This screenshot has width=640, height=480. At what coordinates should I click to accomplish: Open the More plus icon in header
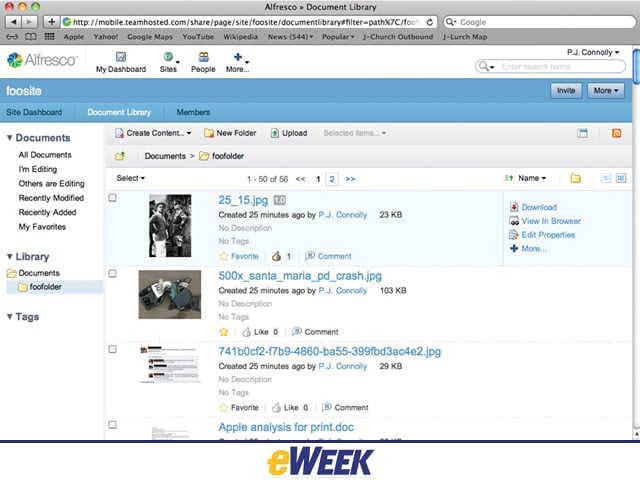pos(238,57)
